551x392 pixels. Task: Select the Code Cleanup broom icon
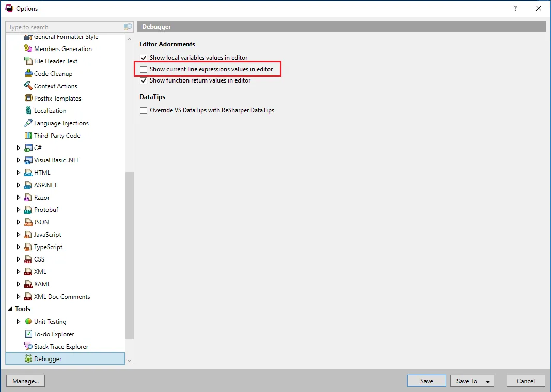point(28,73)
